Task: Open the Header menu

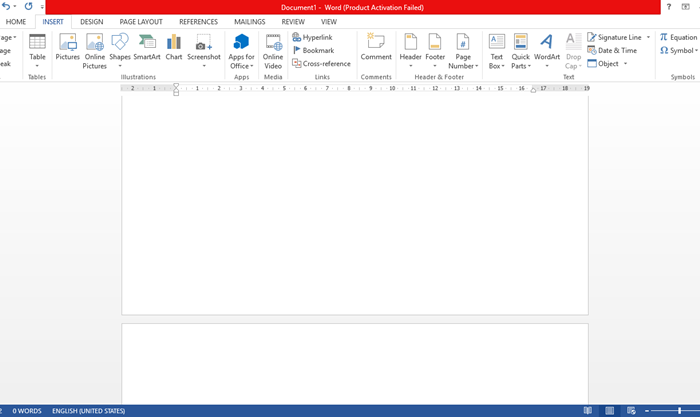Action: [410, 51]
